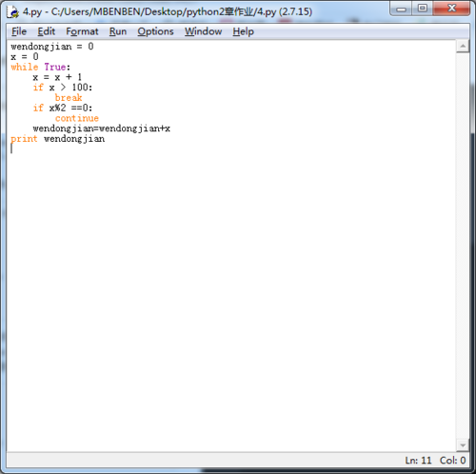Open the Window menu

(x=203, y=31)
